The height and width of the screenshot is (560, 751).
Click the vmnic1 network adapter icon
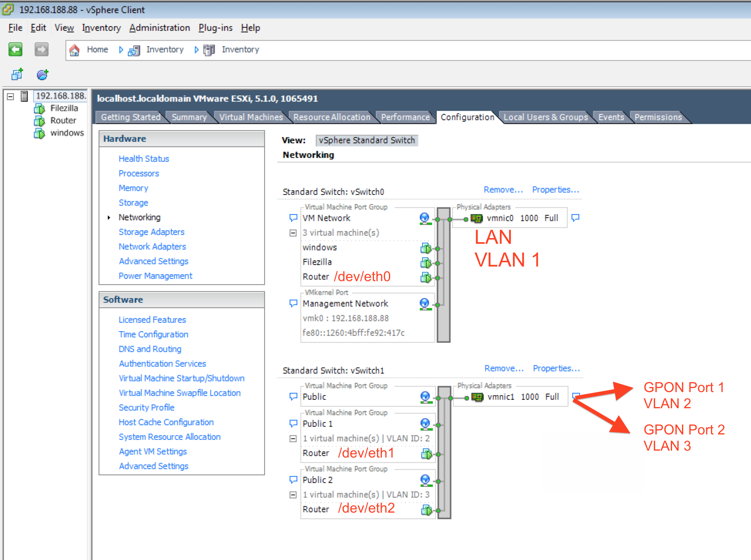[x=477, y=397]
